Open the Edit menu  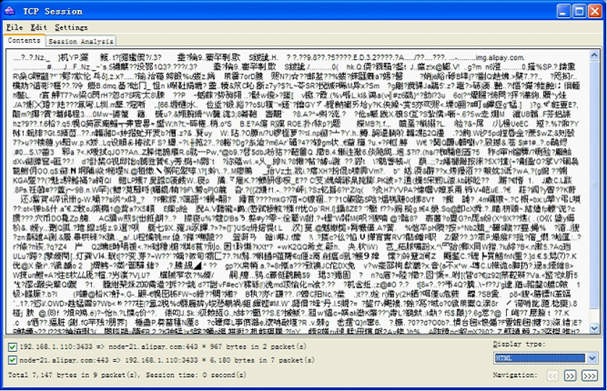coord(39,27)
